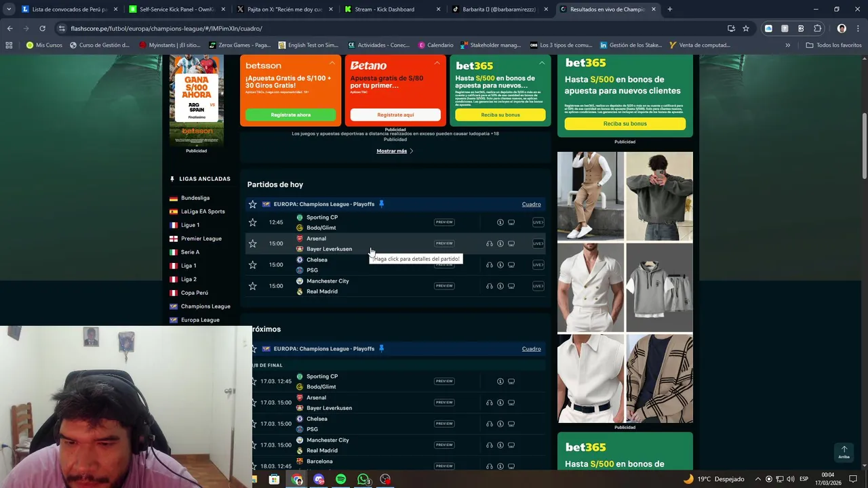Screen dimensions: 868x488
Task: Open audio icon for Manchester City vs Real Madrid today
Action: [490, 286]
